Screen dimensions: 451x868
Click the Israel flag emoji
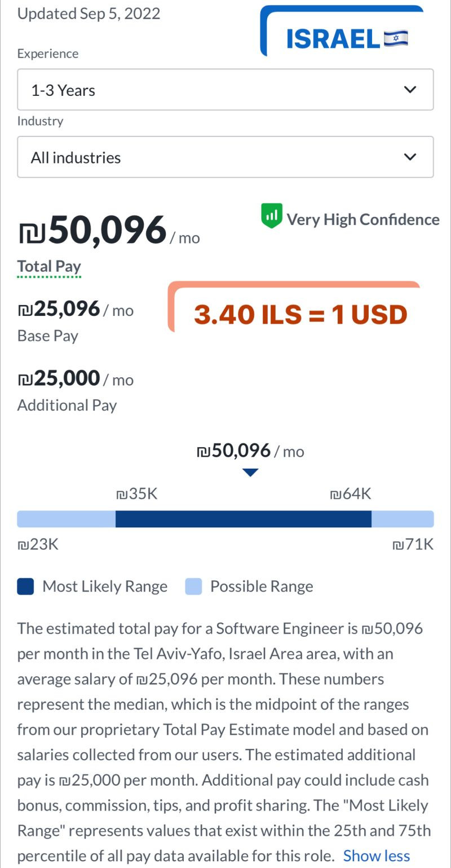(396, 36)
